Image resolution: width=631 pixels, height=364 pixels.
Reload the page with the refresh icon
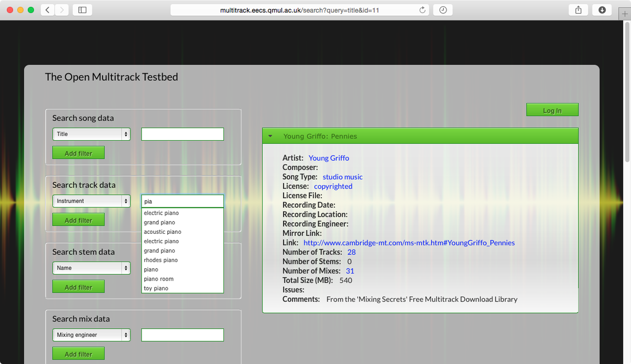422,10
